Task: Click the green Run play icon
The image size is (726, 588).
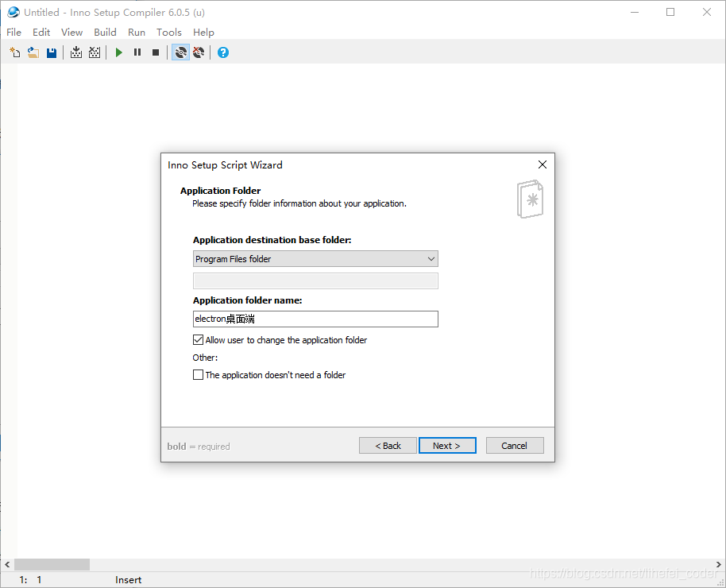Action: (119, 52)
